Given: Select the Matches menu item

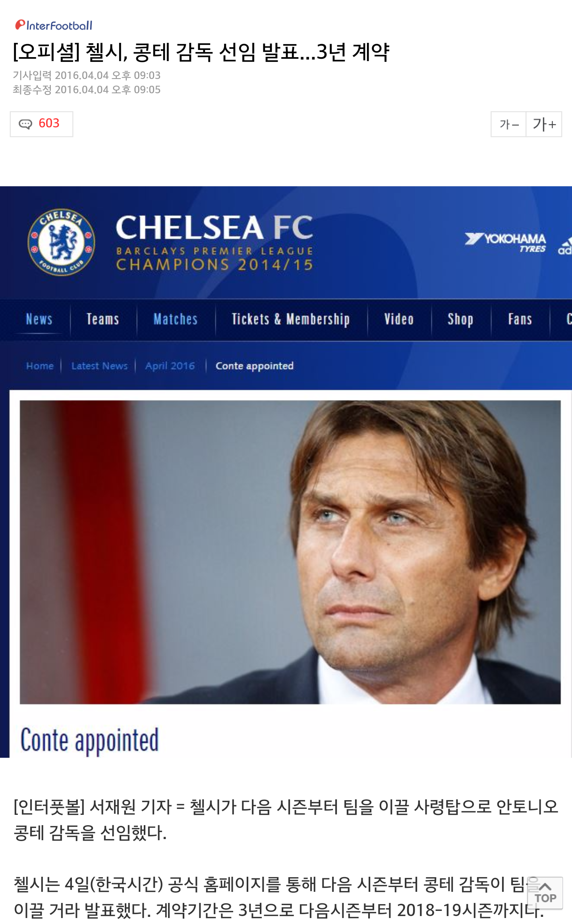Looking at the screenshot, I should [176, 319].
